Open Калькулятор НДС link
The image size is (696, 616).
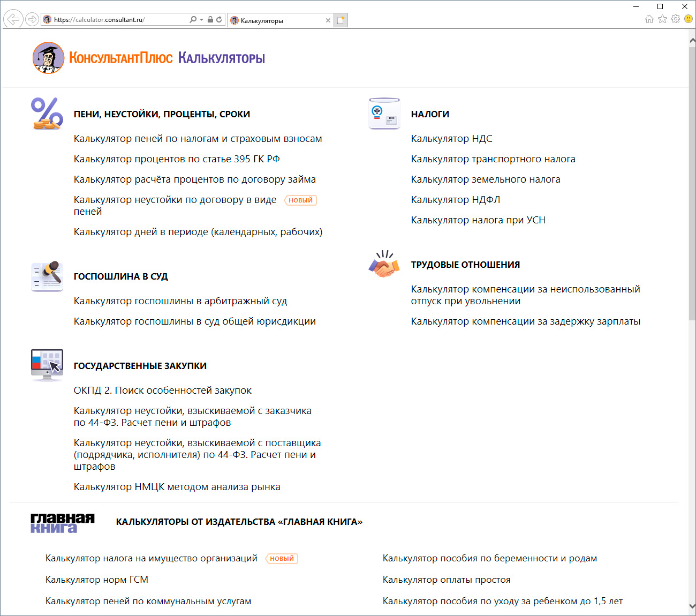[451, 139]
